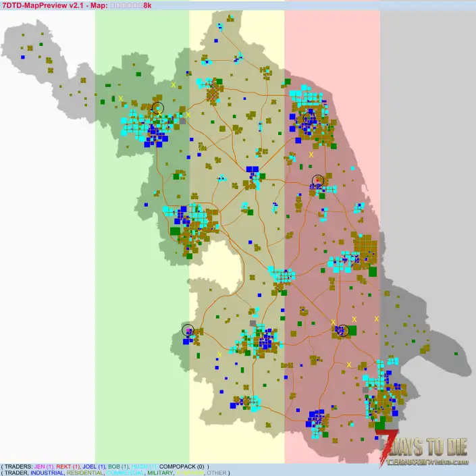The width and height of the screenshot is (476, 476).
Task: Click the lone blue square in the far northwest gray region
Action: pos(23,57)
